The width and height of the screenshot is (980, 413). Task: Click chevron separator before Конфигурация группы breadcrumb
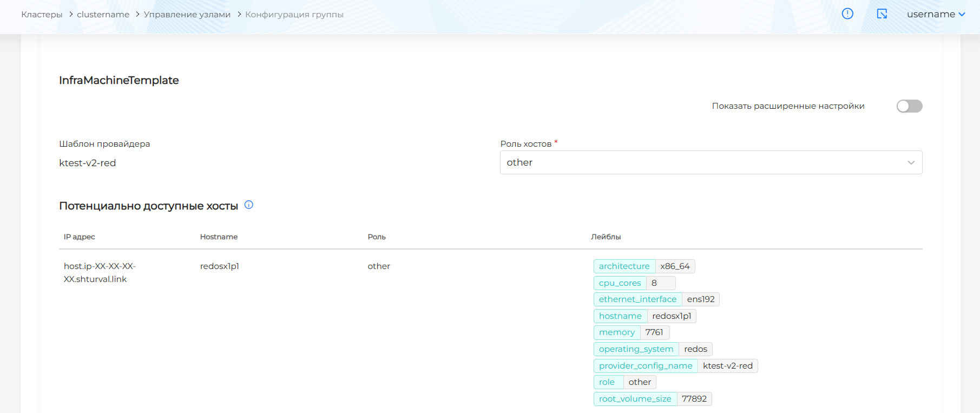[239, 15]
